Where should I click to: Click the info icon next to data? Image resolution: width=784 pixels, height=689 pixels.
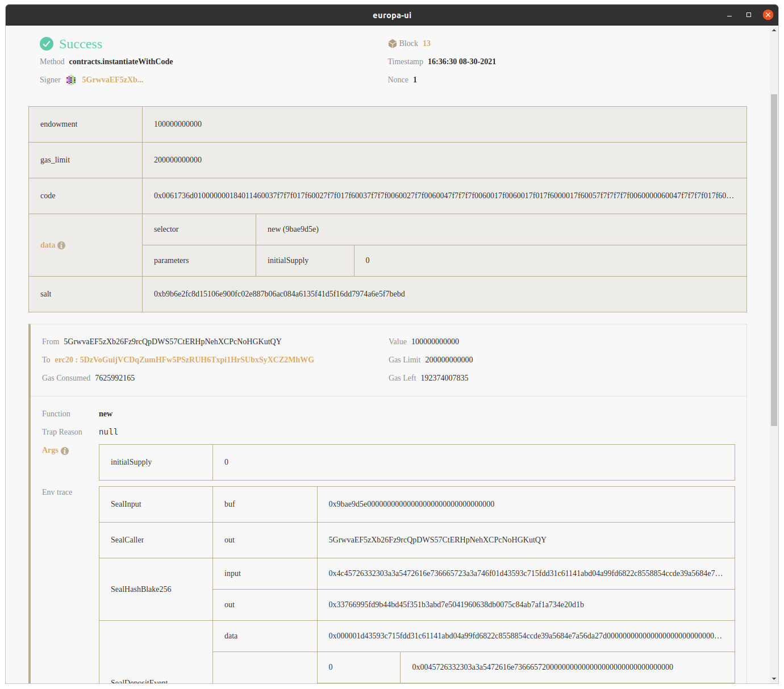pos(61,245)
